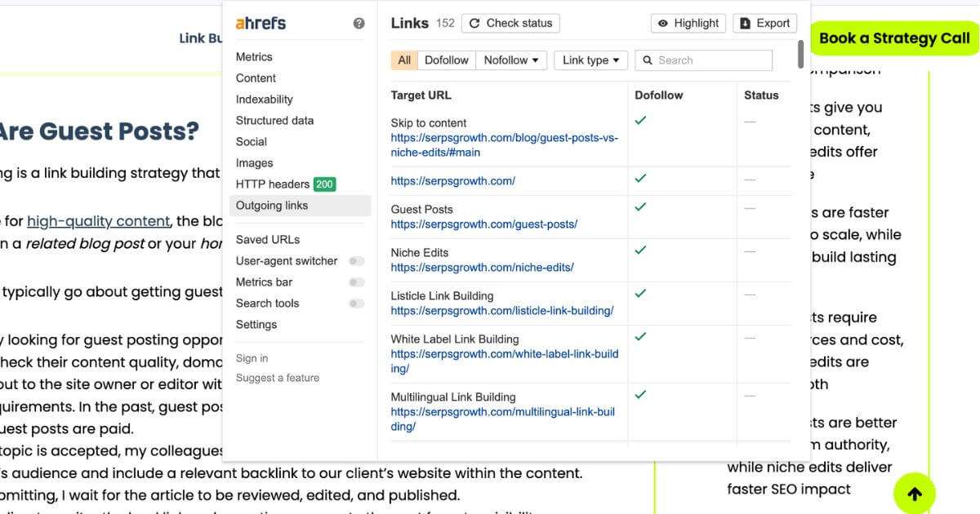980x514 pixels.
Task: Click the Export document icon
Action: pos(744,23)
